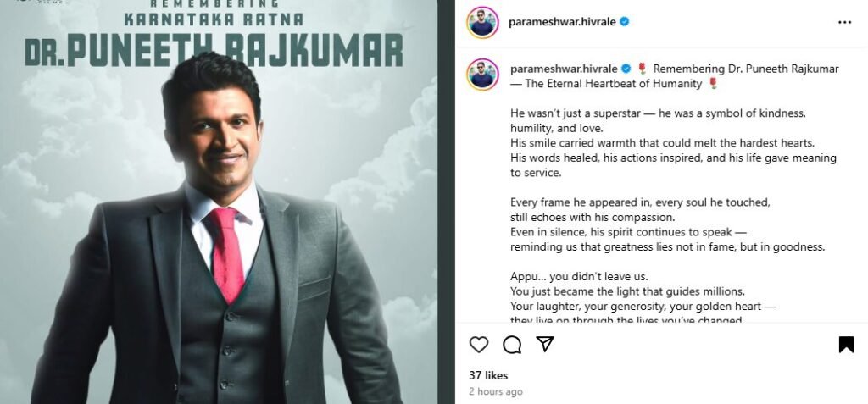
Task: Open the three-dot more options menu
Action: point(845,22)
